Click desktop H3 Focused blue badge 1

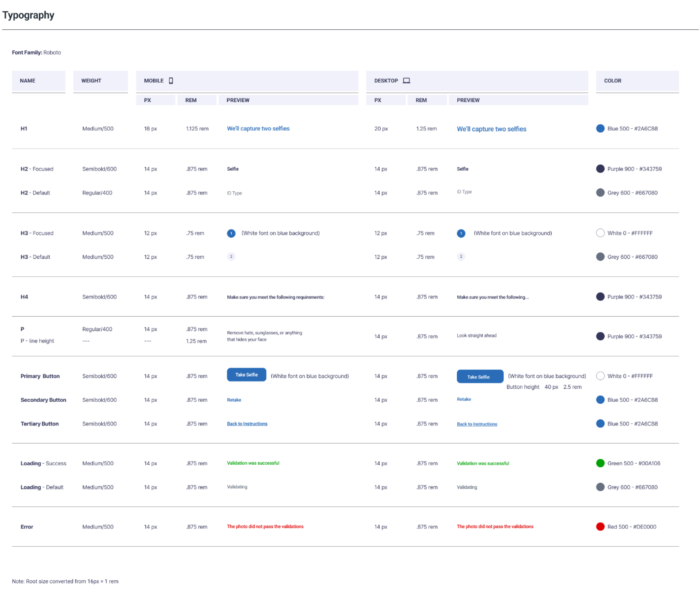(461, 233)
